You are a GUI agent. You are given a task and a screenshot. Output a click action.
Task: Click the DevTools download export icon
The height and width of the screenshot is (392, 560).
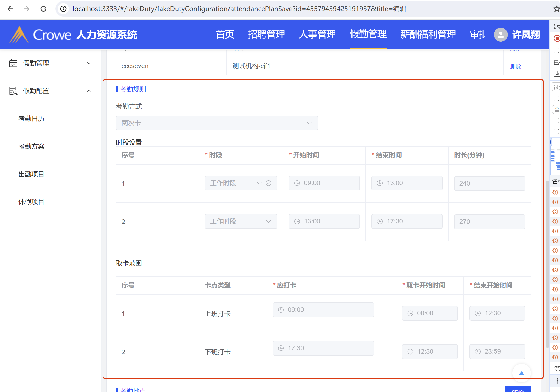(x=557, y=74)
